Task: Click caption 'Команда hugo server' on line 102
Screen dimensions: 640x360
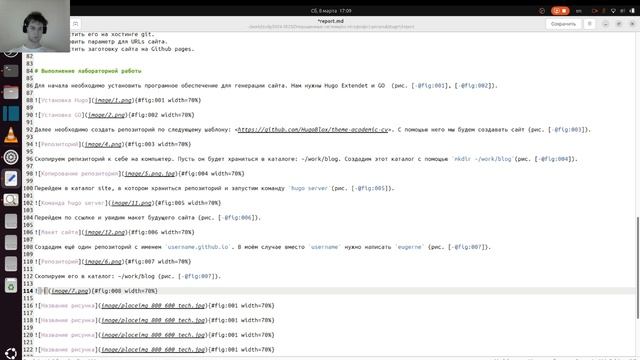Action: [73, 203]
